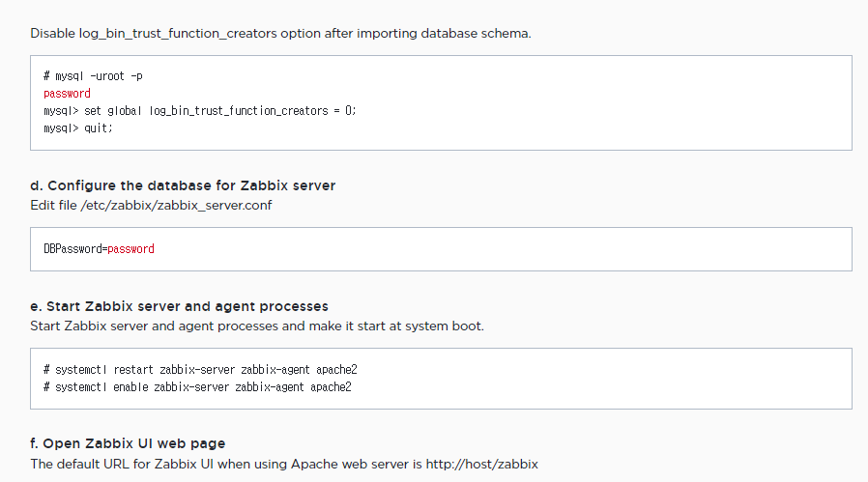Click heading 'e. Start Zabbix server and agent processes'

point(180,306)
